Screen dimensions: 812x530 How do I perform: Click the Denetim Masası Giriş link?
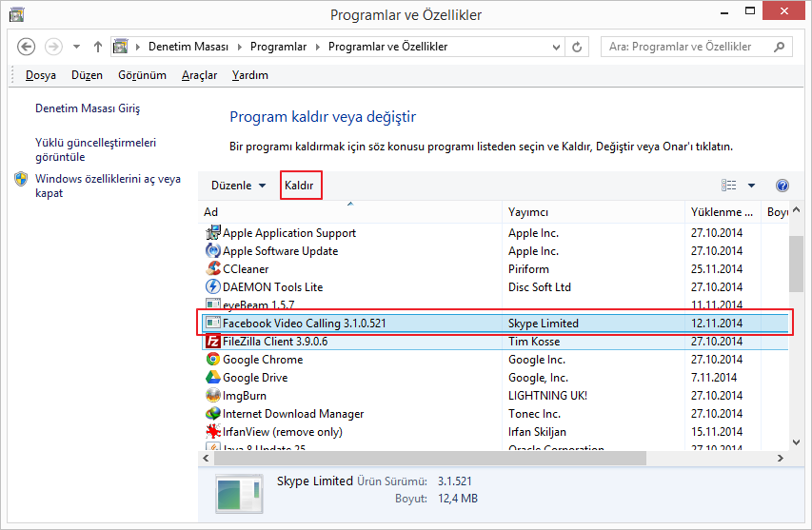point(88,108)
